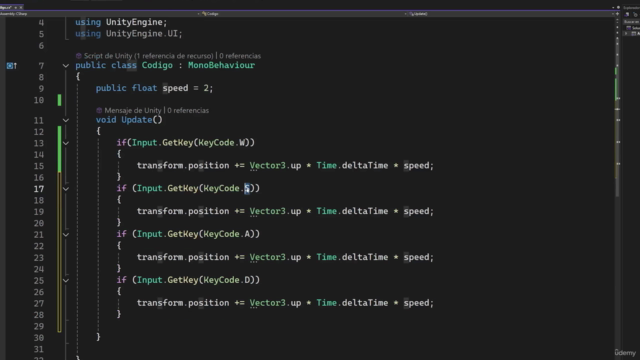Click the sync toolbar icon in Solution Explorer
This screenshot has width=640, height=360.
pos(627,14)
